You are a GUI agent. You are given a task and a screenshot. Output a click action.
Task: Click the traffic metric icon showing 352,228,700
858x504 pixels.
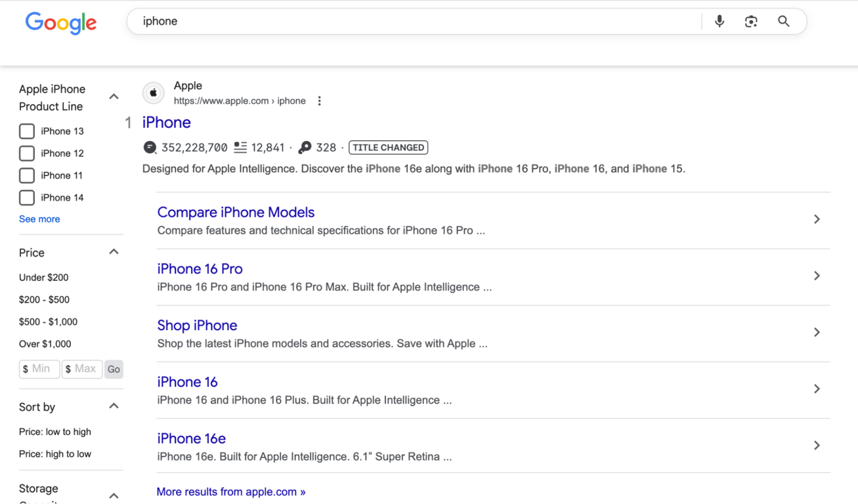coord(150,147)
